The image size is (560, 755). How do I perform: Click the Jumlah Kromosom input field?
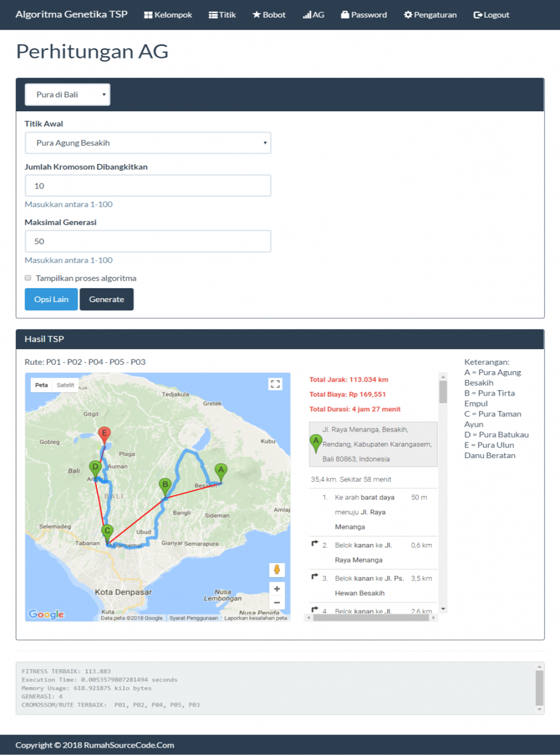(x=148, y=186)
